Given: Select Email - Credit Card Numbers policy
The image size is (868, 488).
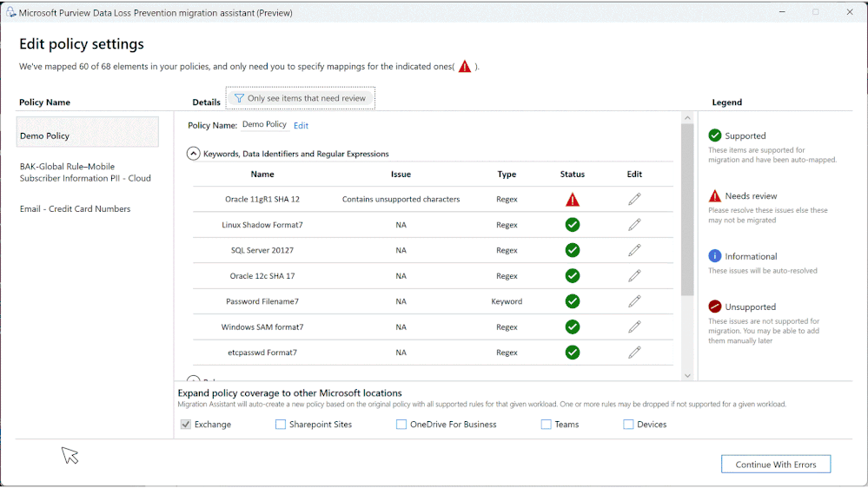Looking at the screenshot, I should (76, 208).
